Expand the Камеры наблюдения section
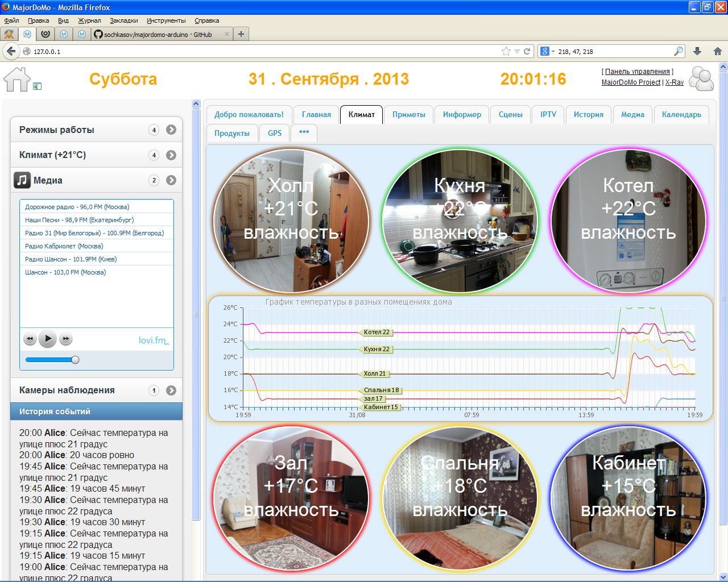The image size is (728, 582). pos(171,390)
